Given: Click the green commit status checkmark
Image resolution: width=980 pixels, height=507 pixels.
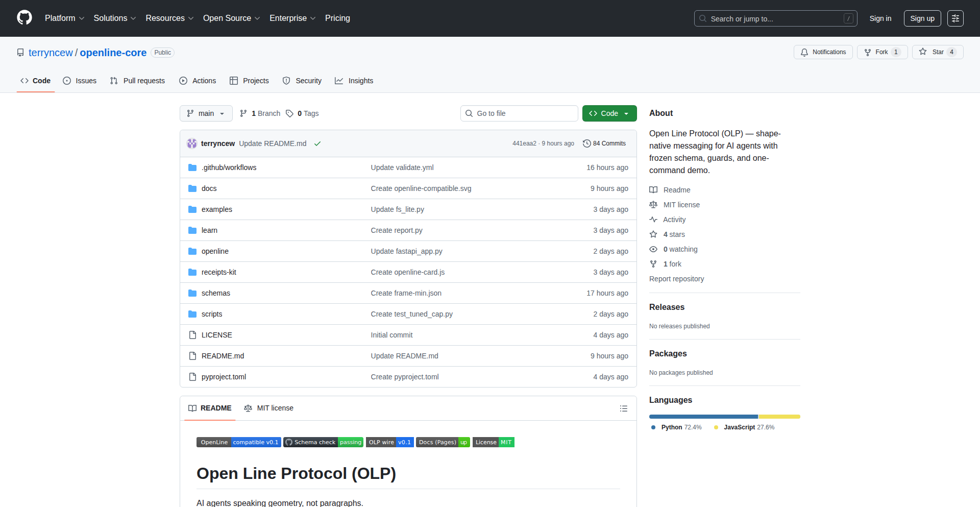Looking at the screenshot, I should tap(317, 143).
